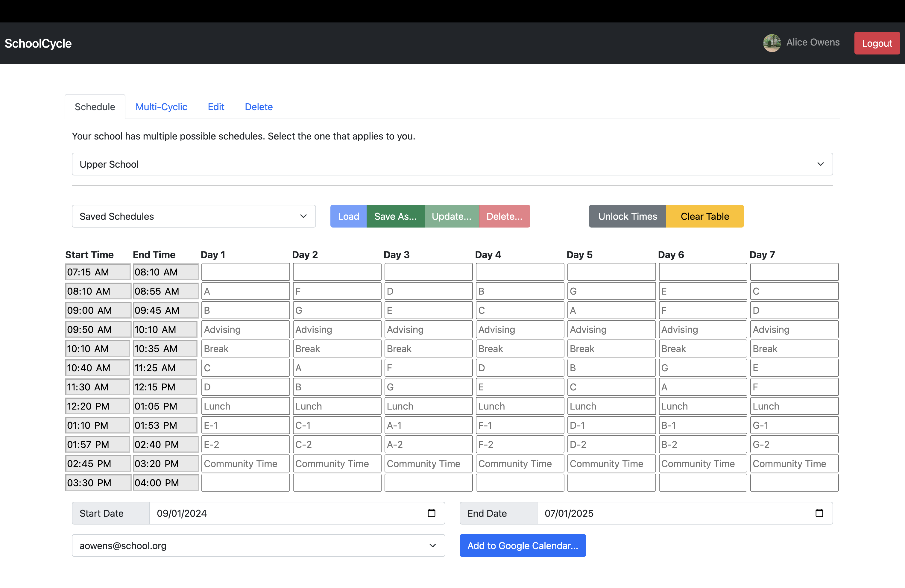Click Unlock Times
905x588 pixels.
[x=627, y=216]
